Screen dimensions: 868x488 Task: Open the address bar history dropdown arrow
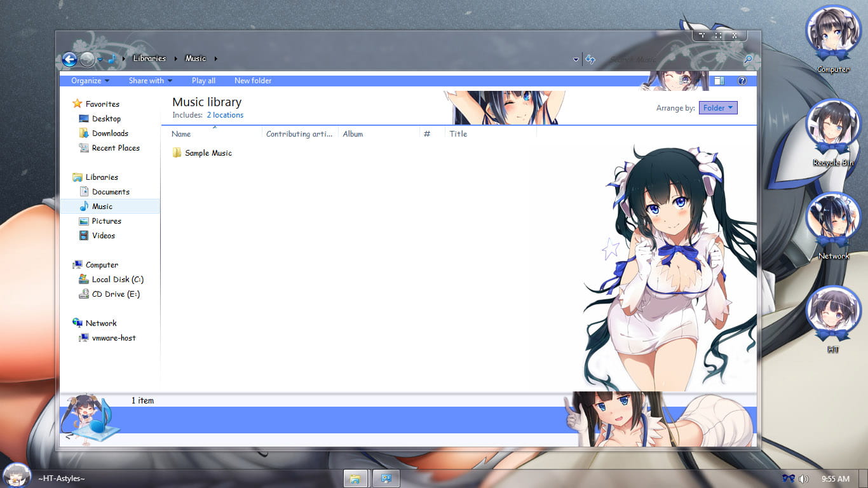point(576,59)
